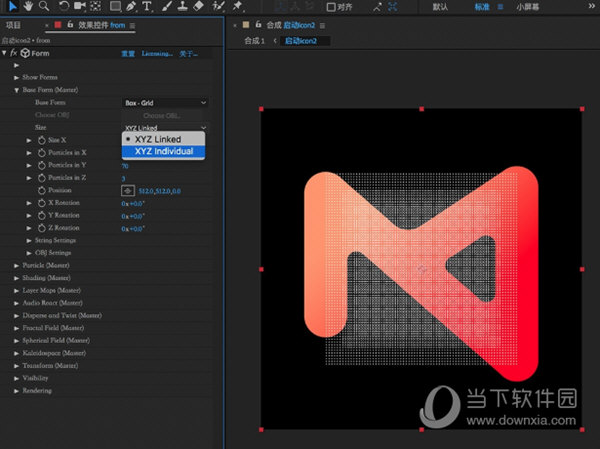Image resolution: width=600 pixels, height=449 pixels.
Task: Click the Particles in Y value 70
Action: pyautogui.click(x=125, y=166)
